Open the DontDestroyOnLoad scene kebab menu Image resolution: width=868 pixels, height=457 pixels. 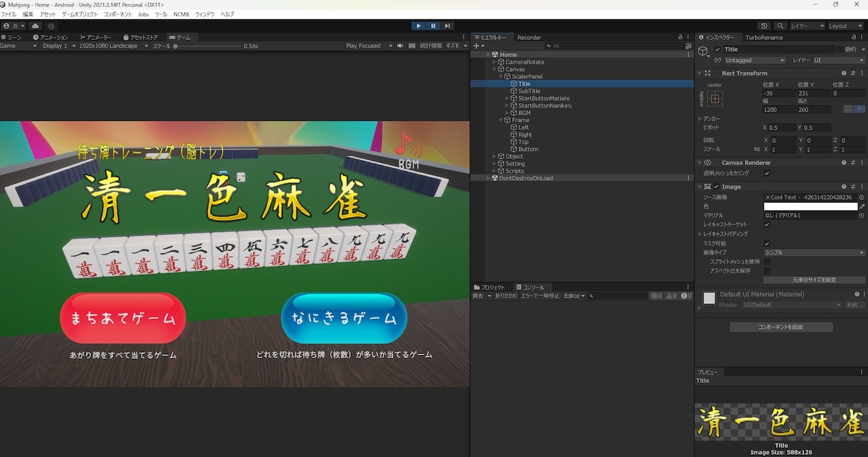point(688,178)
